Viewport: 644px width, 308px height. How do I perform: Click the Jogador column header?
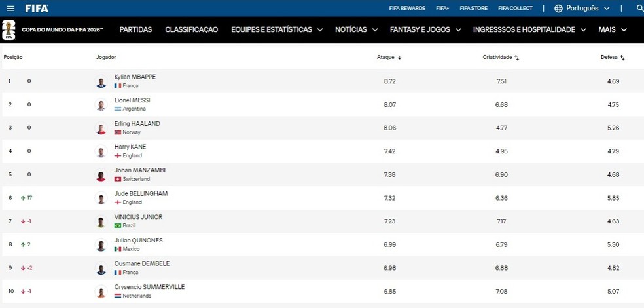click(x=106, y=58)
